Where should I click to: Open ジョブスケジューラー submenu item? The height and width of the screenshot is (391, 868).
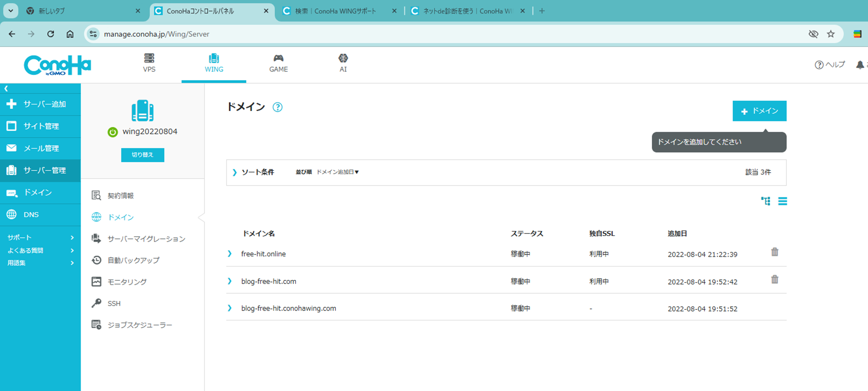(132, 325)
